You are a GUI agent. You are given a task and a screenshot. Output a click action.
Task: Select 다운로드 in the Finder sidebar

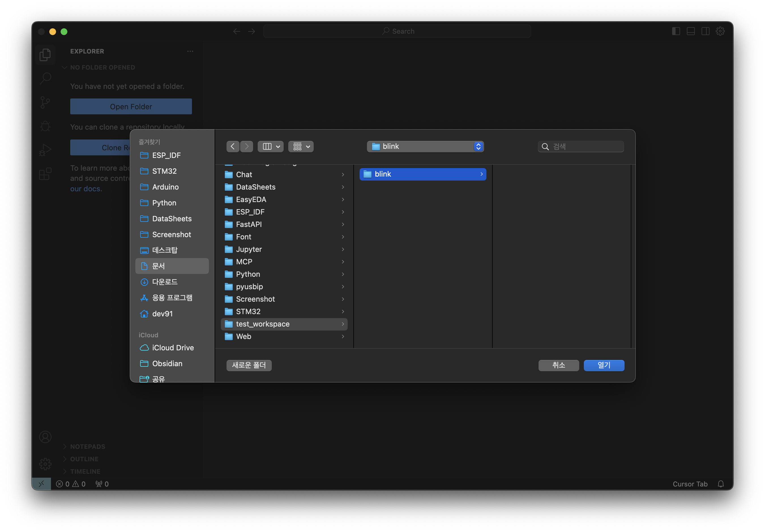(165, 282)
